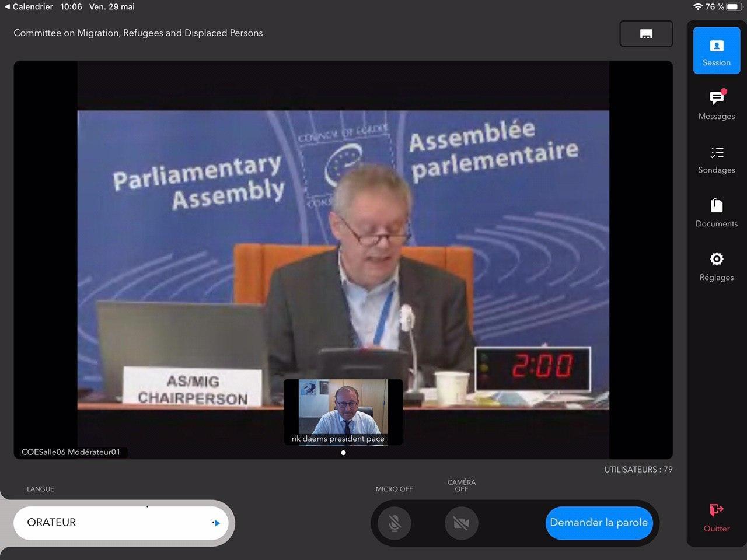Tap the Wi-Fi icon in status bar
This screenshot has height=560, width=747.
click(x=697, y=7)
